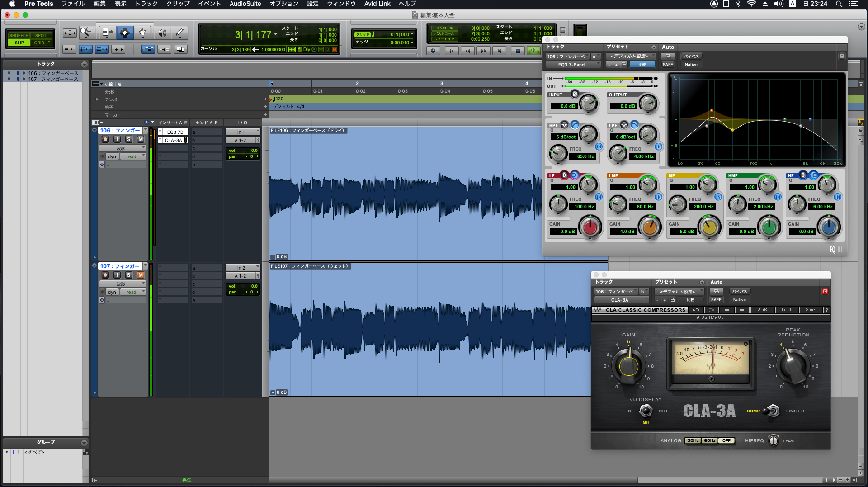Mute track 106
This screenshot has width=868, height=487.
tap(141, 139)
